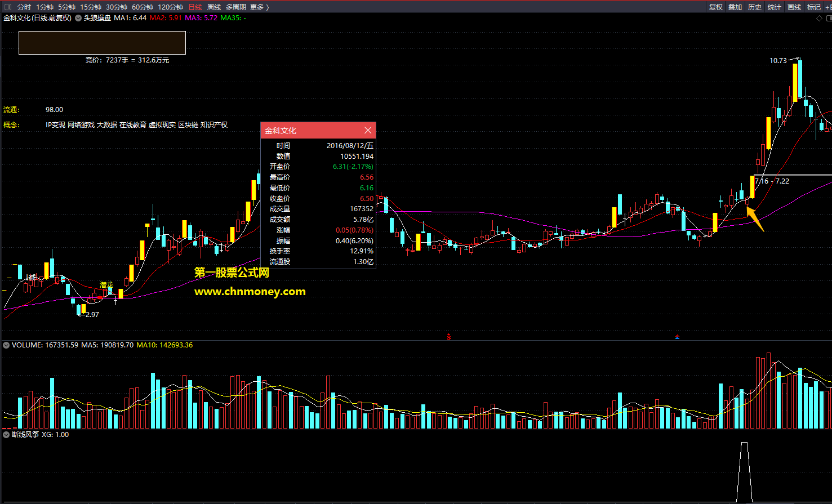Click the 换手率 12.91% value
The height and width of the screenshot is (504, 832).
pyautogui.click(x=362, y=251)
